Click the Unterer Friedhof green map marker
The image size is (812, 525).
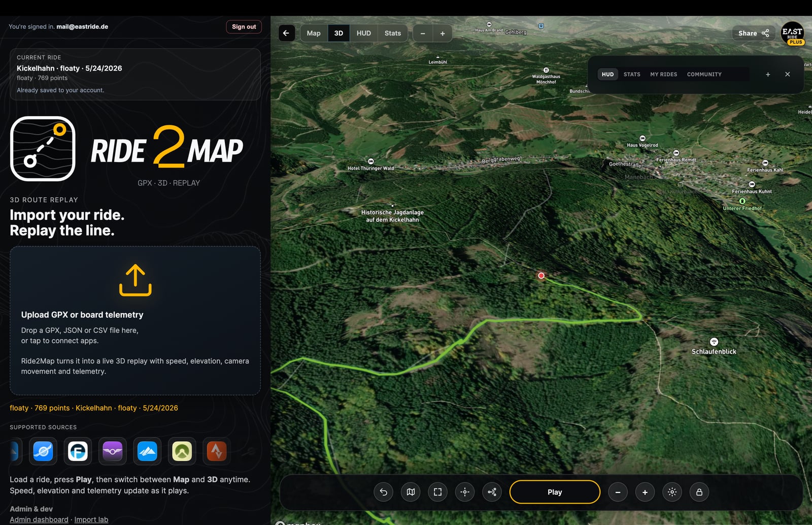tap(742, 201)
